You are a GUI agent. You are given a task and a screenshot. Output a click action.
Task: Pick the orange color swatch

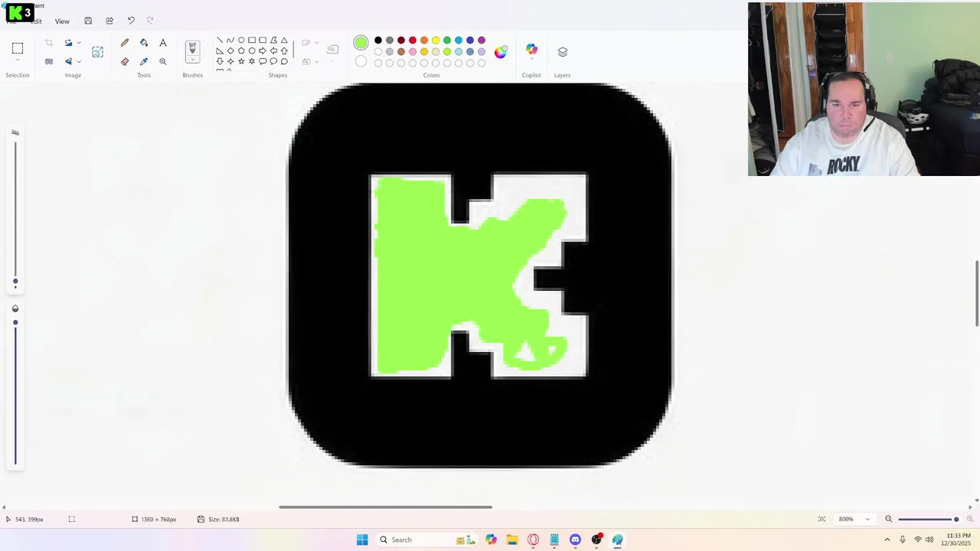[424, 41]
